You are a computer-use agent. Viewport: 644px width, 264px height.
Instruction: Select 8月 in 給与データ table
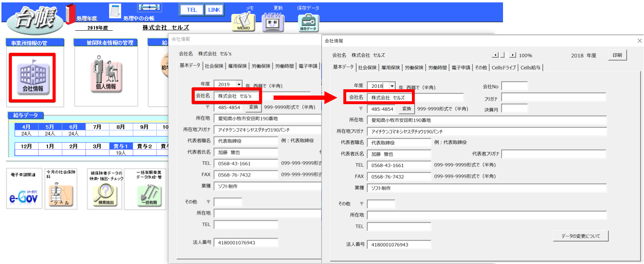point(120,127)
